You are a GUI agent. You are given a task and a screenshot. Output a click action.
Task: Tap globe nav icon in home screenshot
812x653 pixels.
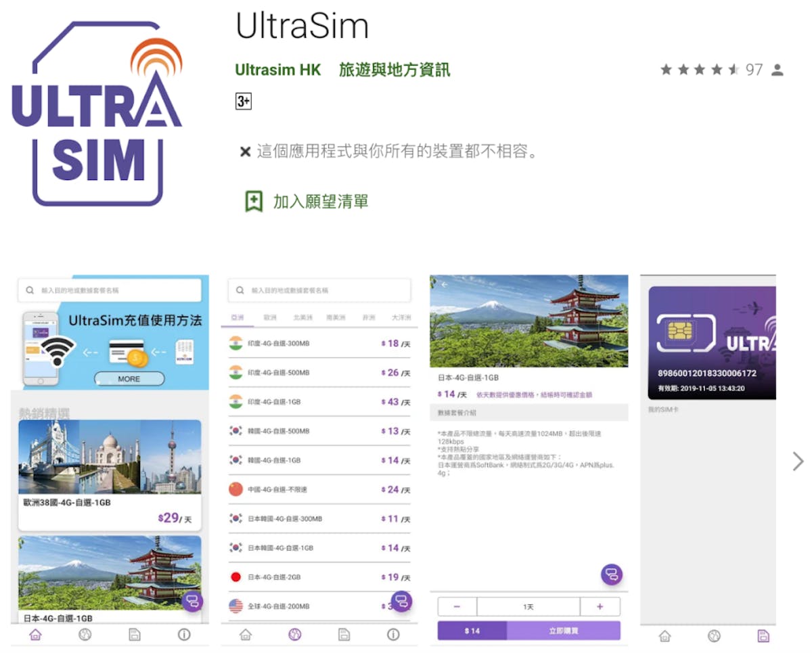85,635
